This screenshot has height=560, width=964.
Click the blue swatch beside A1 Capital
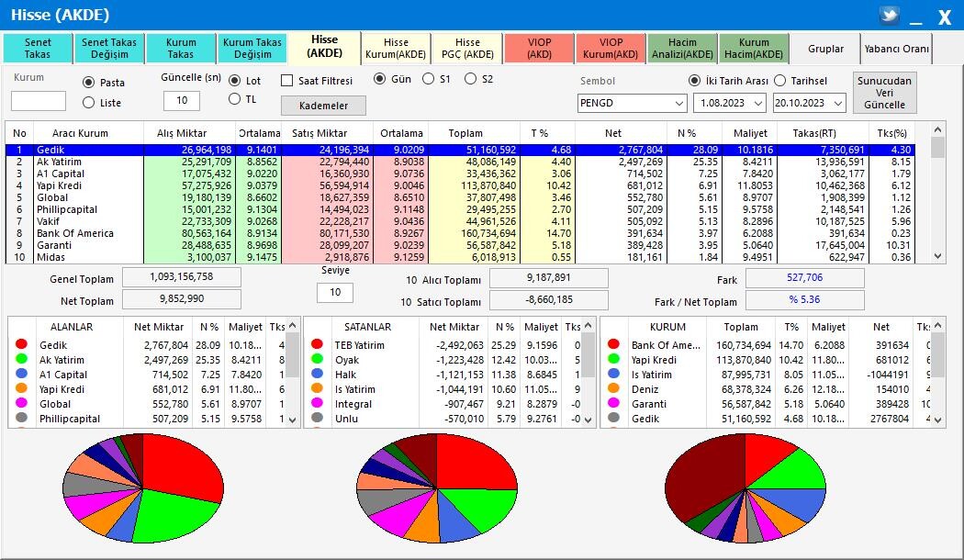21,374
